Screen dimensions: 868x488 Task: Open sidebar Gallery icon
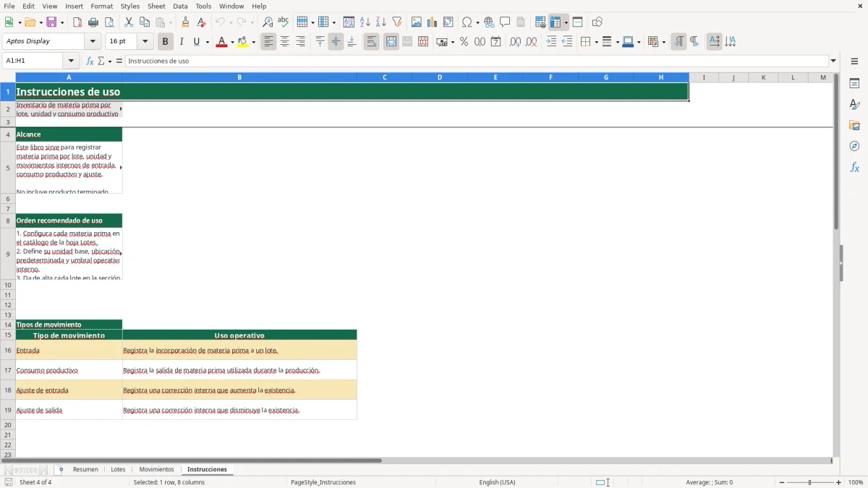(x=854, y=126)
